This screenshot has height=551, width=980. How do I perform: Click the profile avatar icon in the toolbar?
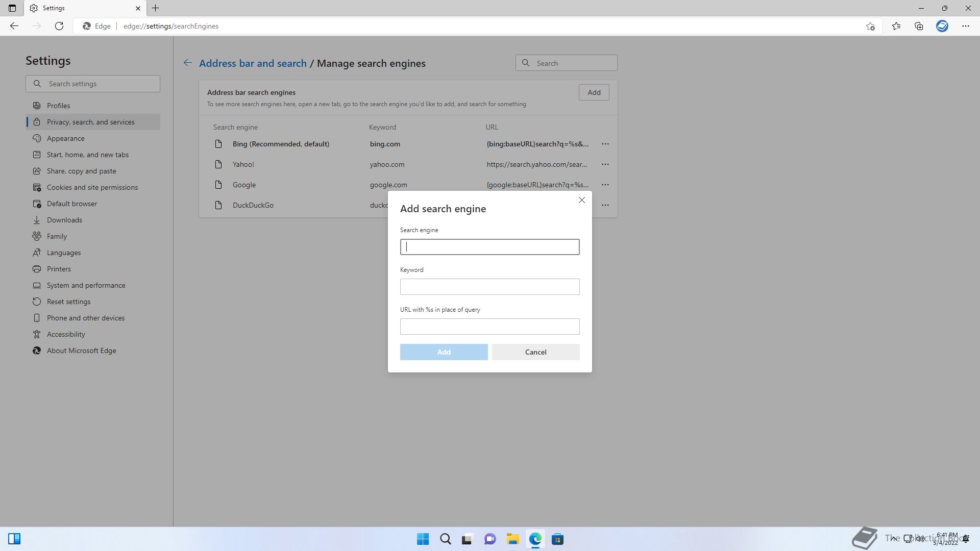(x=942, y=26)
